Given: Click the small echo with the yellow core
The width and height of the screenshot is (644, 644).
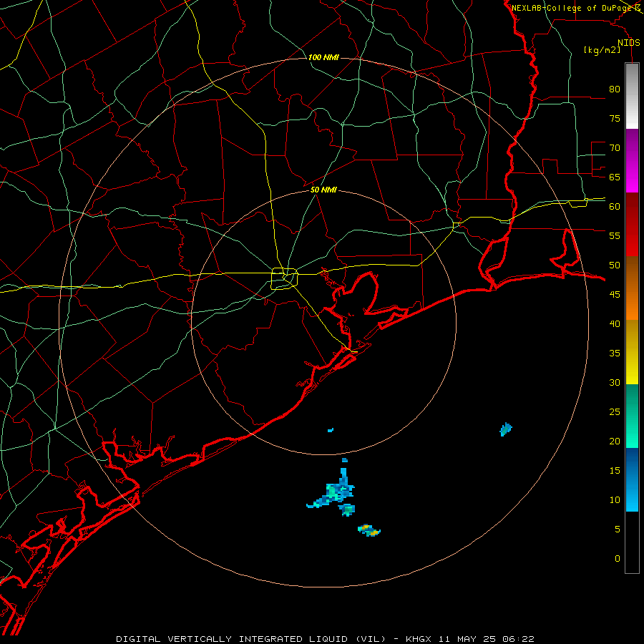Looking at the screenshot, I should pos(369,530).
